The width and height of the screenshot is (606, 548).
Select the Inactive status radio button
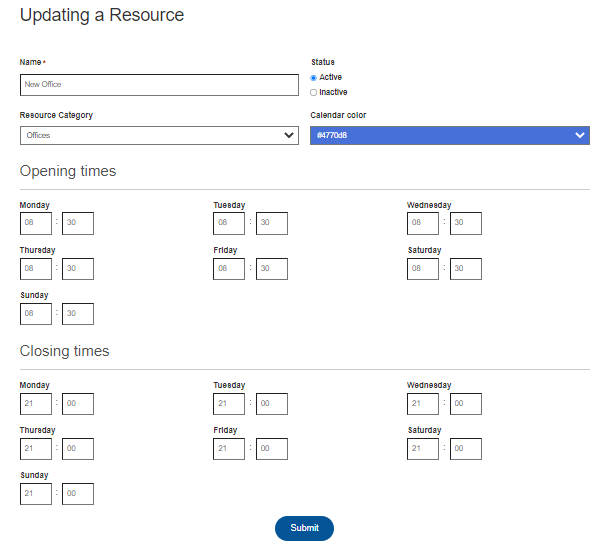coord(313,92)
